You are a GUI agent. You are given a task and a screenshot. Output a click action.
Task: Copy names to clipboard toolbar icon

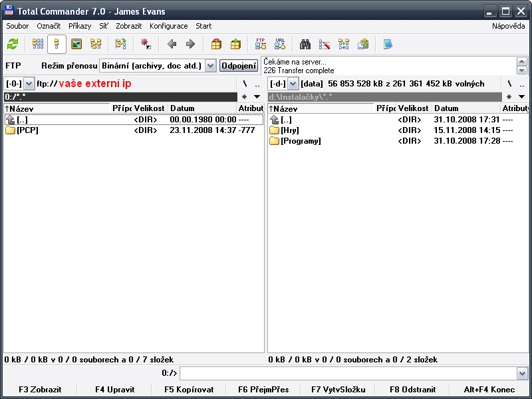coord(363,44)
